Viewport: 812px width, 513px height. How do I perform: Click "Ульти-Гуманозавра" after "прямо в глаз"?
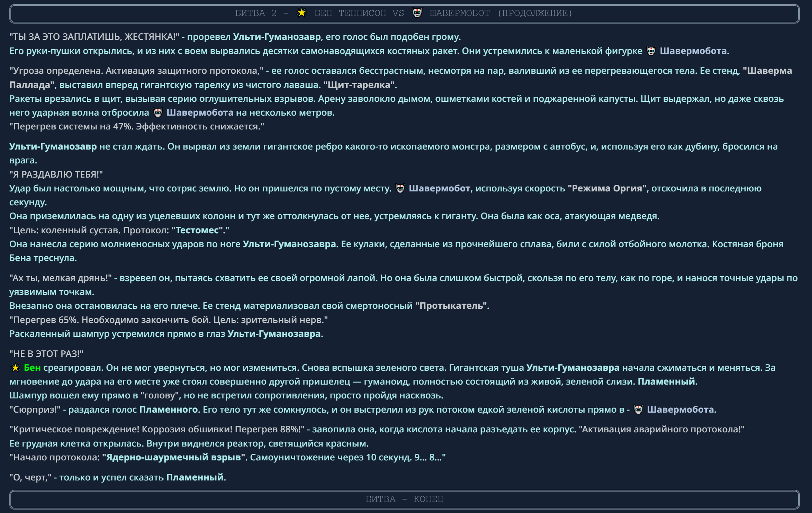tap(274, 334)
